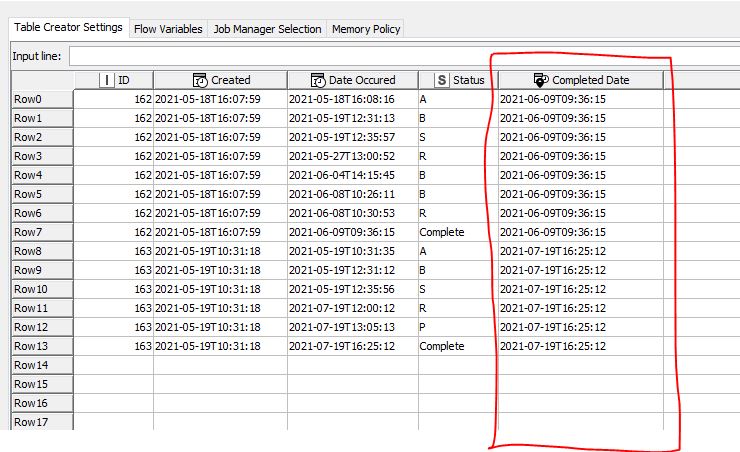Click the date-time icon in Created header
740x452 pixels.
(200, 80)
